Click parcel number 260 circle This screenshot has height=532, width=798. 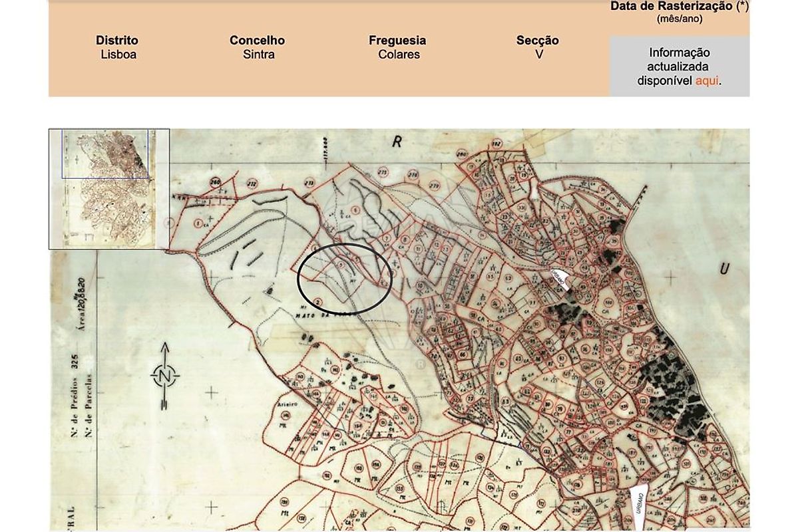pyautogui.click(x=215, y=182)
